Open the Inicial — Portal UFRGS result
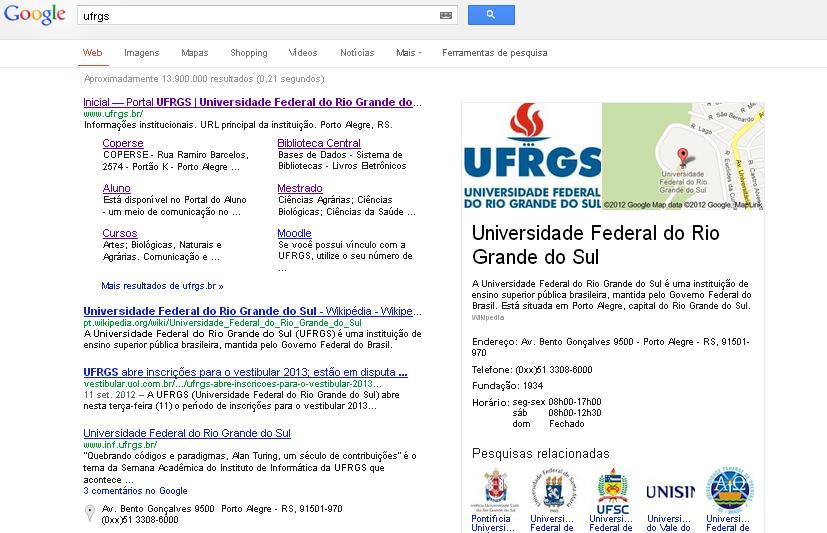Screen dimensions: 827x533 point(252,102)
